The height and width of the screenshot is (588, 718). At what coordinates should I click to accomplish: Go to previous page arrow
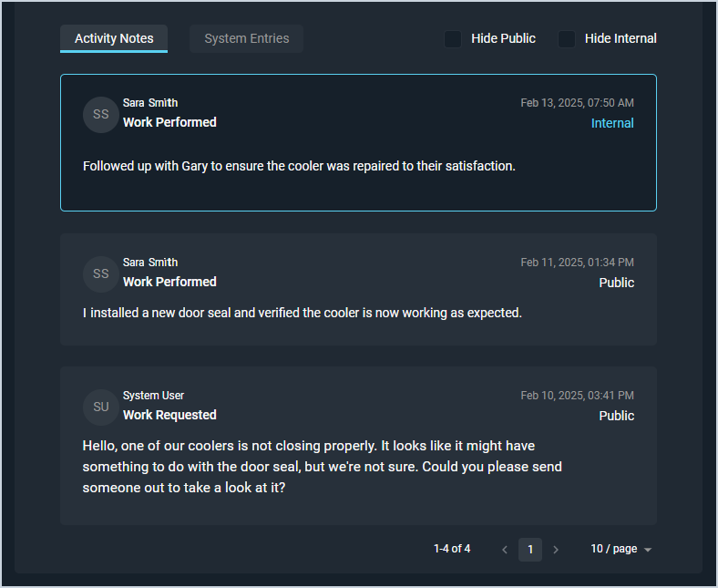[505, 550]
